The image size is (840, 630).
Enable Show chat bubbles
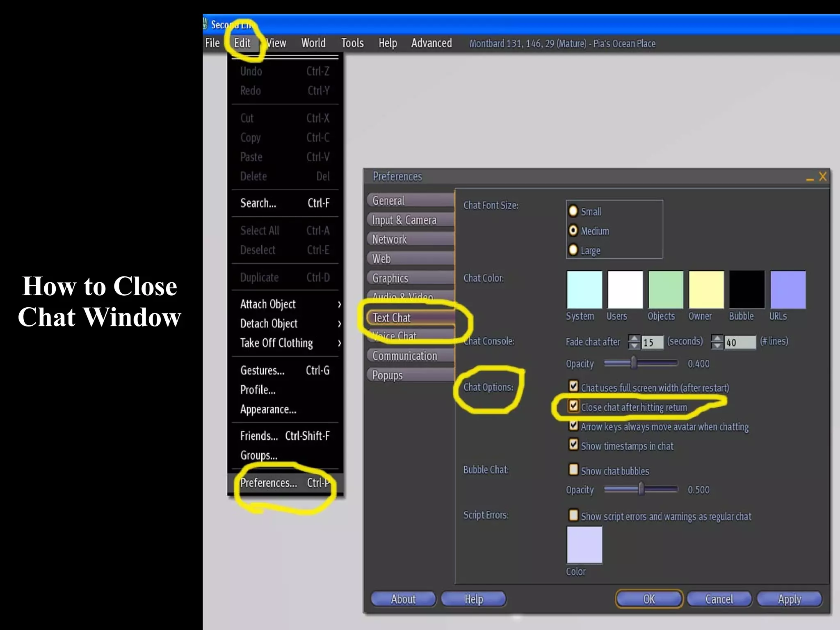coord(573,470)
